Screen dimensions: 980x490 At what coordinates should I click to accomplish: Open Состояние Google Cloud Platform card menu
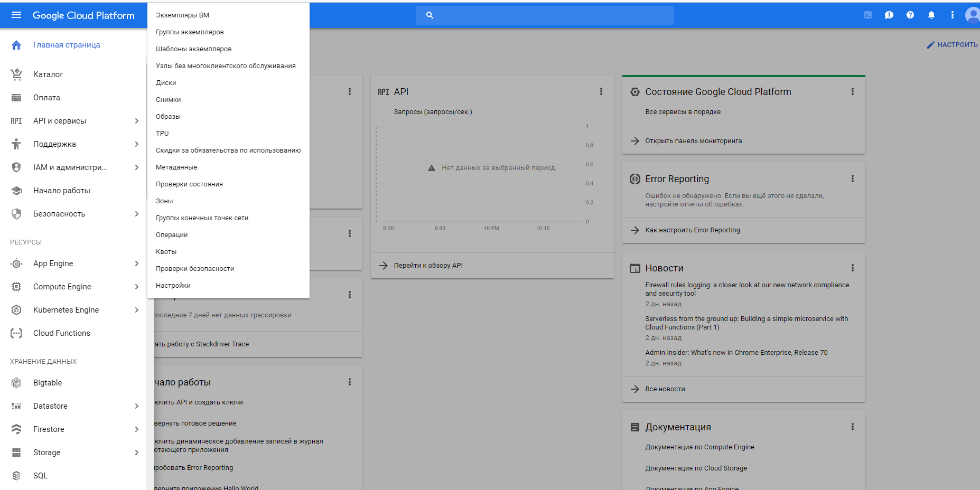(852, 91)
